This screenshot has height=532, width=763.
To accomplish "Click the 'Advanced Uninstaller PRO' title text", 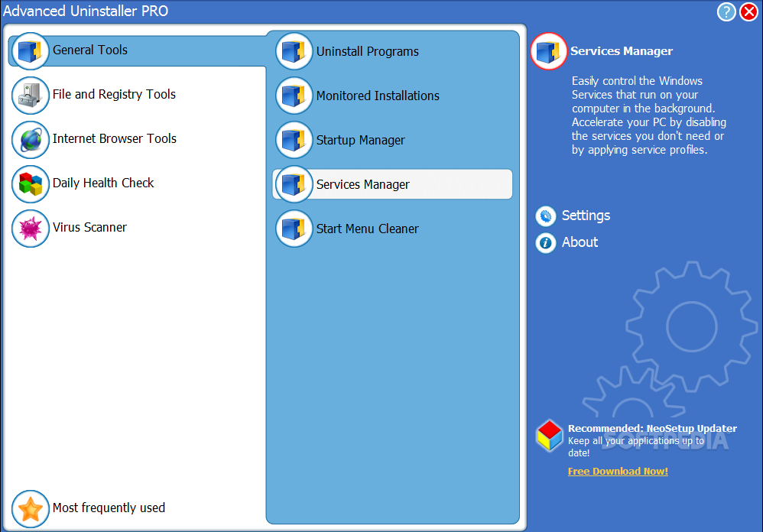I will coord(86,11).
